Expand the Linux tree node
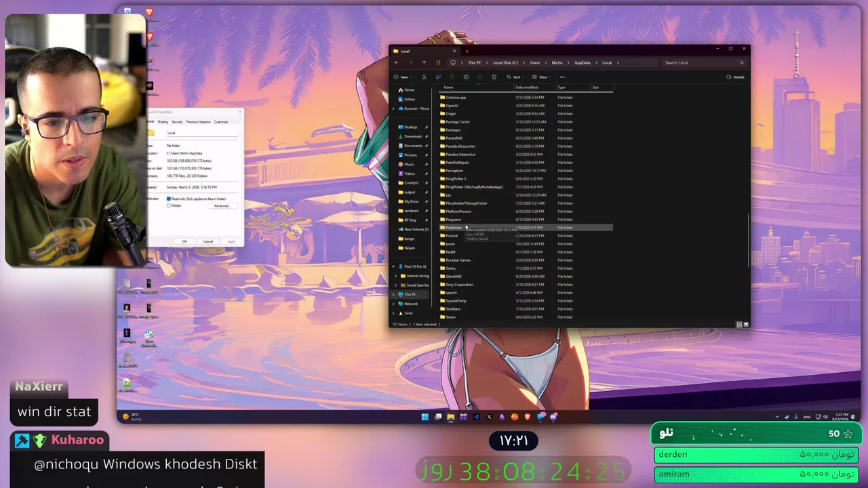The width and height of the screenshot is (868, 488). pyautogui.click(x=393, y=313)
